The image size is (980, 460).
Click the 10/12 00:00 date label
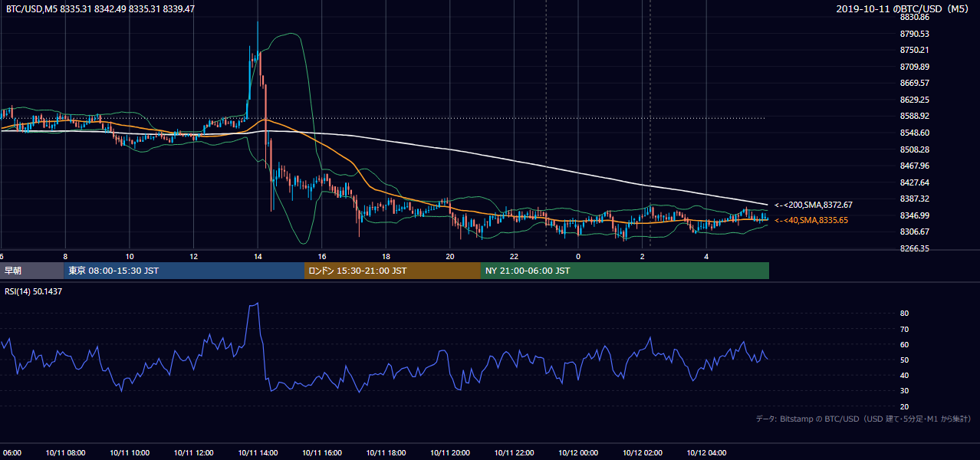pyautogui.click(x=578, y=453)
